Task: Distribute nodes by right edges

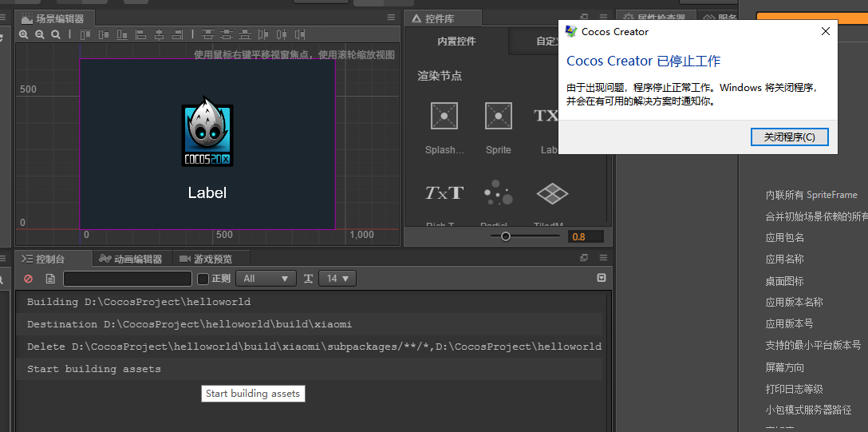Action: click(300, 34)
